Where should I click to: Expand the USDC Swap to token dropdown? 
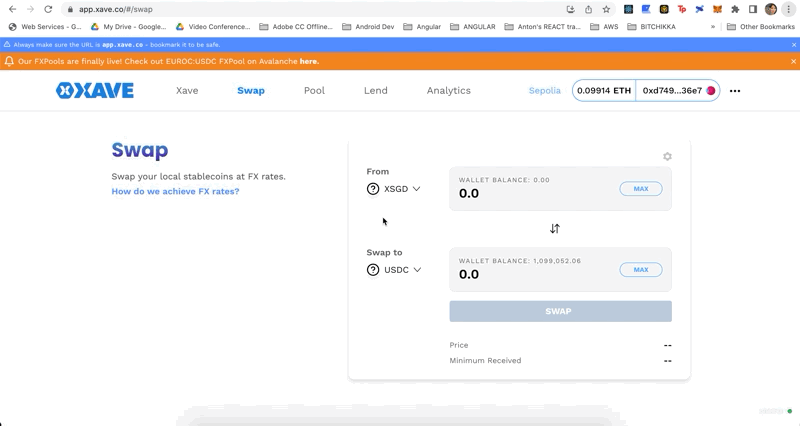pyautogui.click(x=394, y=270)
